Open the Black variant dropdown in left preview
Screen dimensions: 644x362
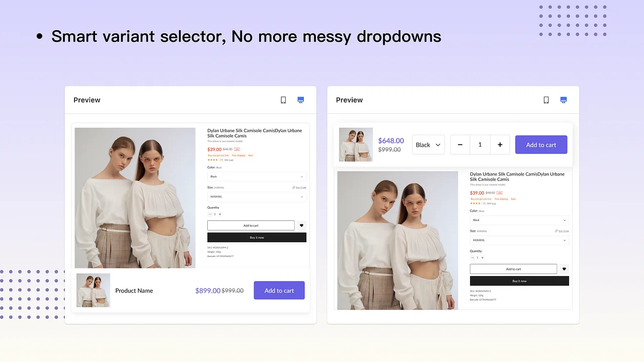(x=257, y=176)
